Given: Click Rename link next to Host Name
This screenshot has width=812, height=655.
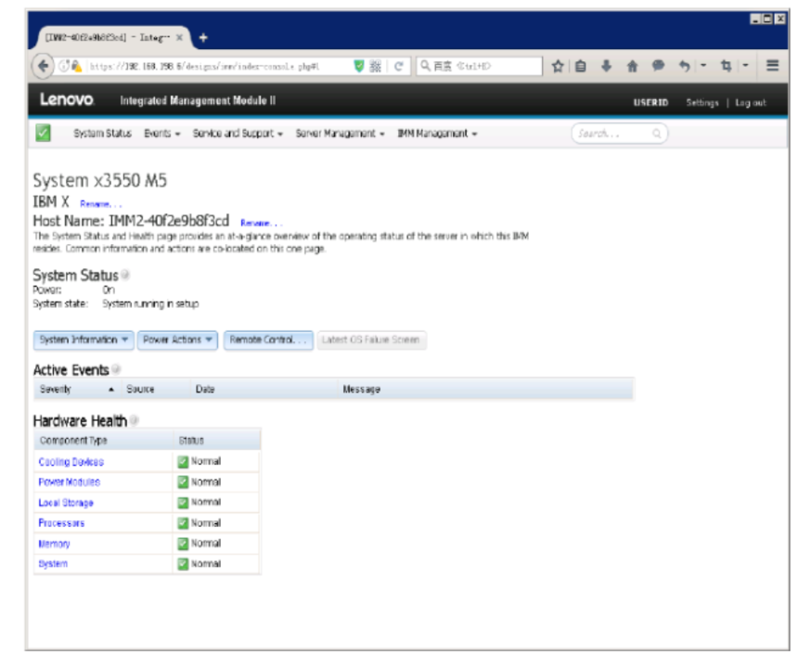Looking at the screenshot, I should tap(261, 223).
